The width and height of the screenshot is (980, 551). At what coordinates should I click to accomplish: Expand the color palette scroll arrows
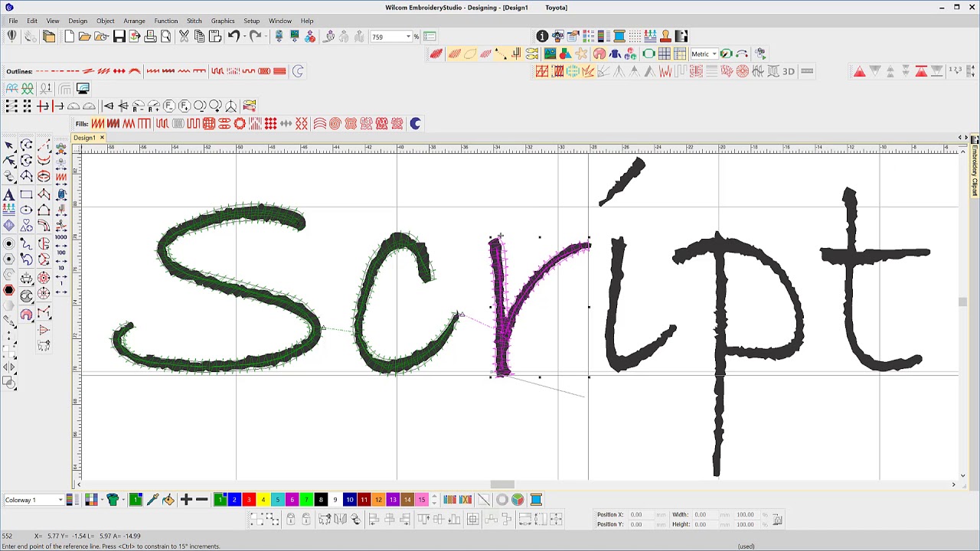coord(434,500)
